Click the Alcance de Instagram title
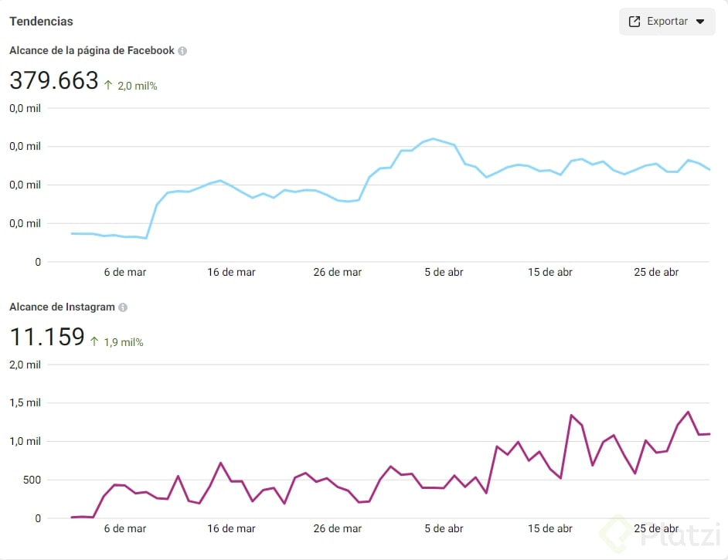Screen dimensions: 728x560 point(63,307)
